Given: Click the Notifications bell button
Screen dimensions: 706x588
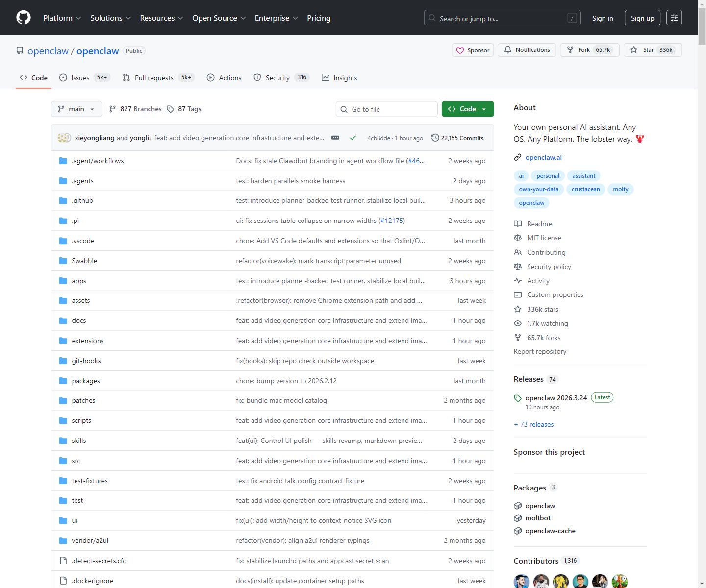Looking at the screenshot, I should tap(527, 50).
